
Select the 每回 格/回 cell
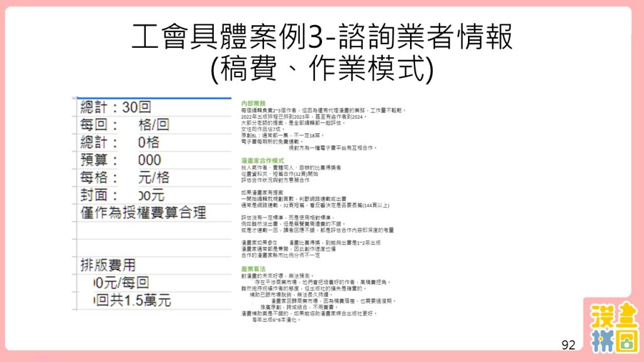click(125, 125)
